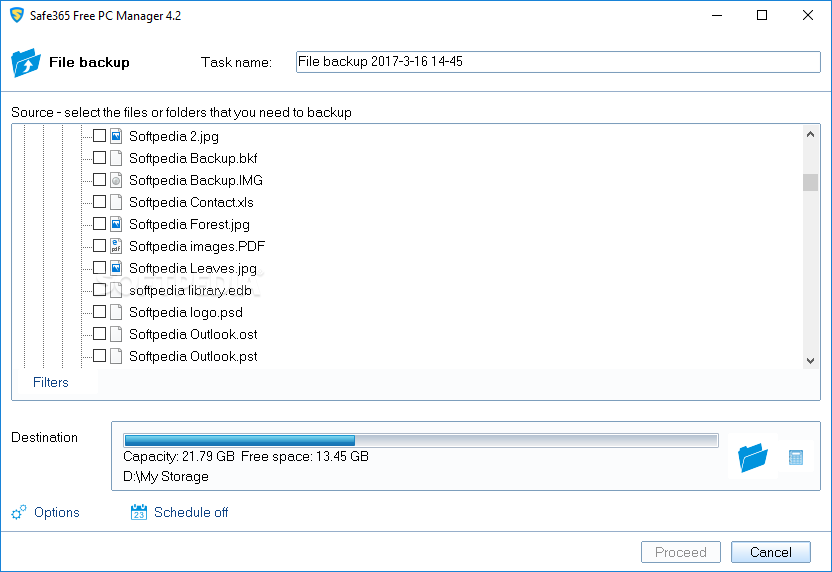Open the Schedule off link

click(x=191, y=512)
